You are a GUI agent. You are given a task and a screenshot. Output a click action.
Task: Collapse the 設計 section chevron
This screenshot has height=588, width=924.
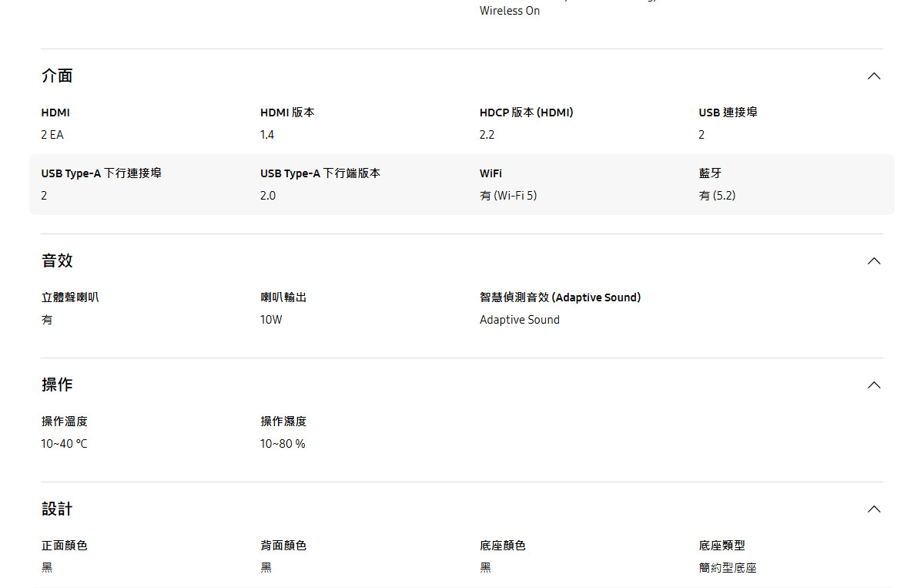pyautogui.click(x=874, y=509)
